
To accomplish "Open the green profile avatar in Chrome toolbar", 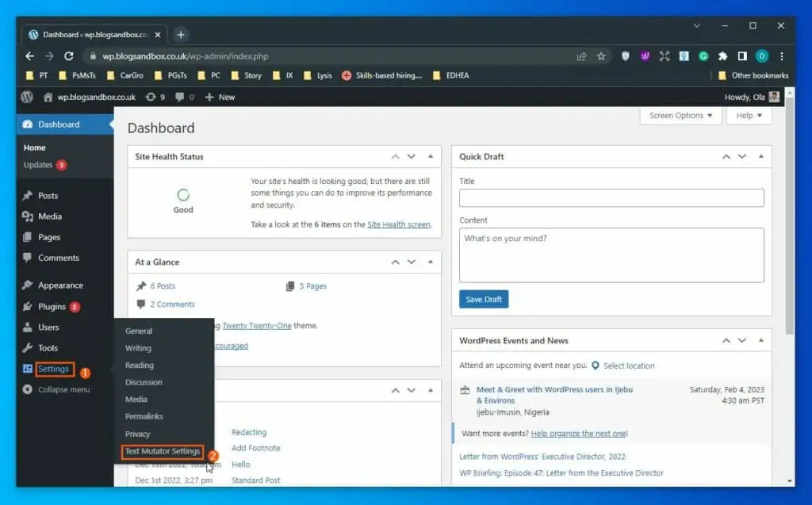I will click(762, 56).
